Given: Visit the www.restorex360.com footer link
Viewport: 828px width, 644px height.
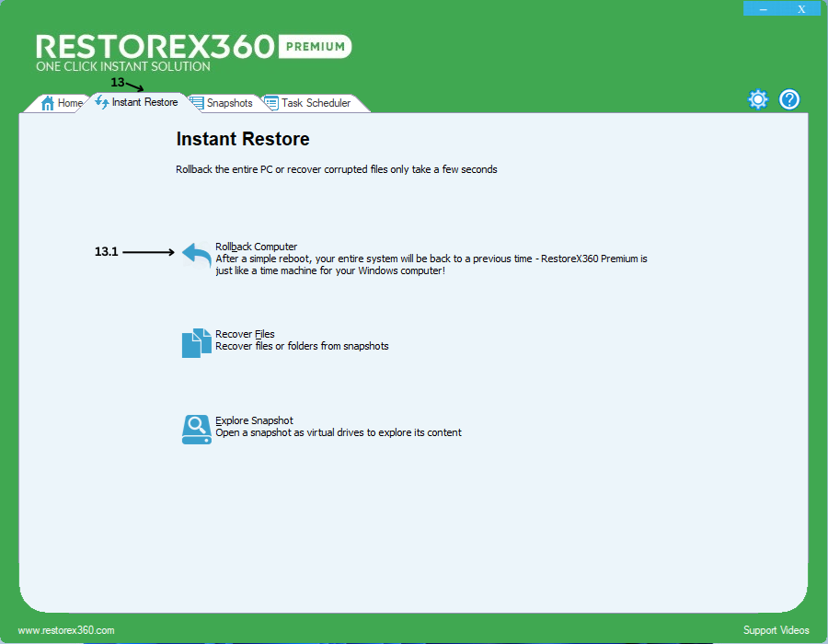Looking at the screenshot, I should 66,630.
